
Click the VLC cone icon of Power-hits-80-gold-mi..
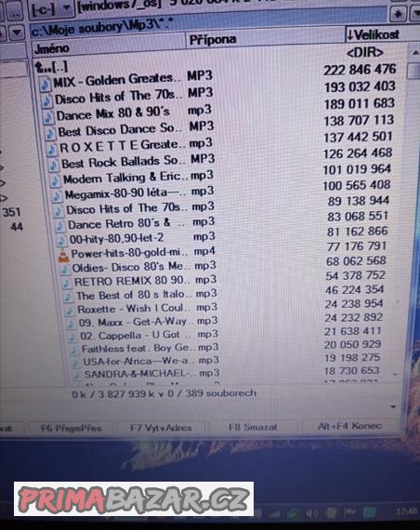[x=64, y=255]
